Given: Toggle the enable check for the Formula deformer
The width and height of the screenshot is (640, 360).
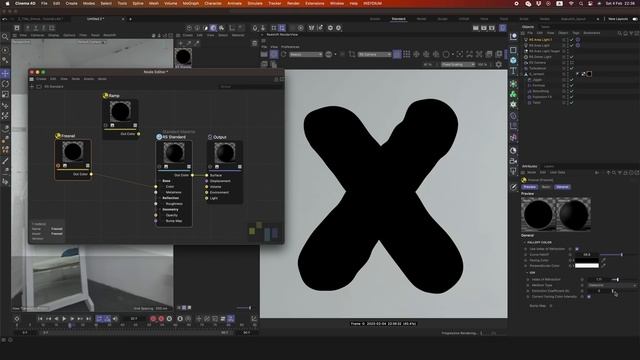Looking at the screenshot, I should point(571,85).
